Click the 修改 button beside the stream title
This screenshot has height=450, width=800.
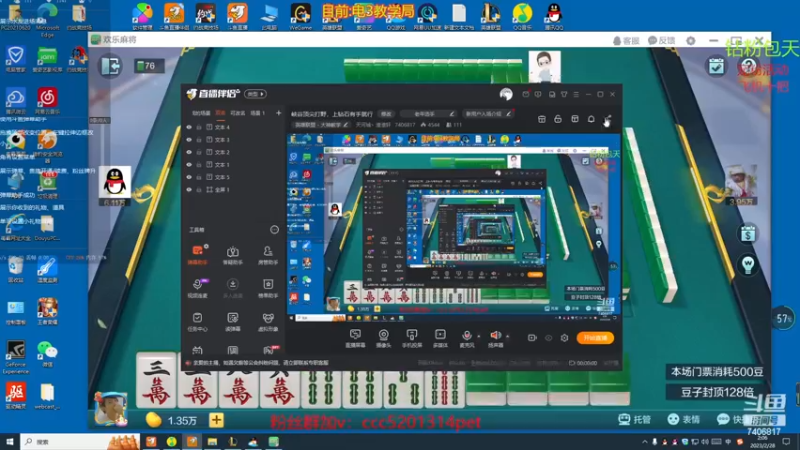386,114
